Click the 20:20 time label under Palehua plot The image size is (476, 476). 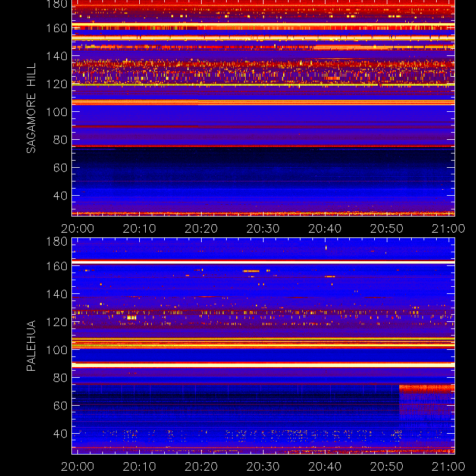point(201,466)
